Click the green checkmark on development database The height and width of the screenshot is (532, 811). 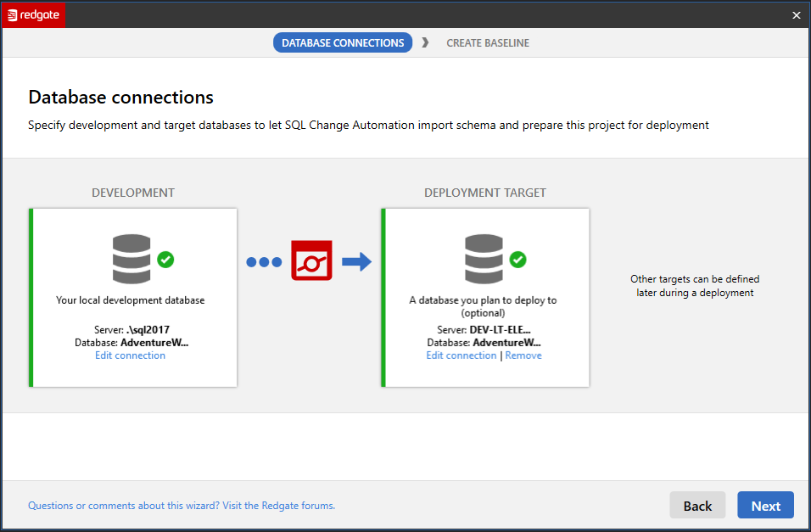(x=166, y=260)
